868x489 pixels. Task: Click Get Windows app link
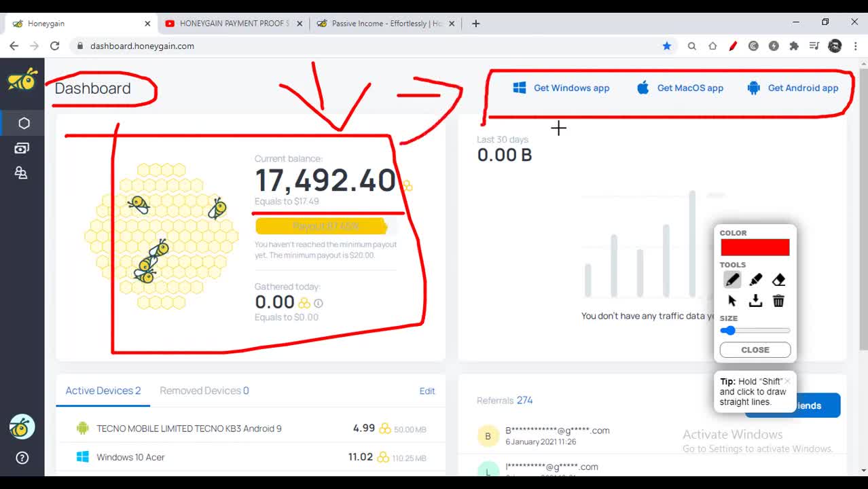click(x=561, y=88)
